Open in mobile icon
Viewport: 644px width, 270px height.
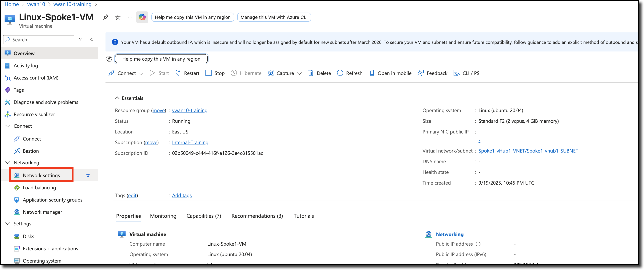click(372, 73)
